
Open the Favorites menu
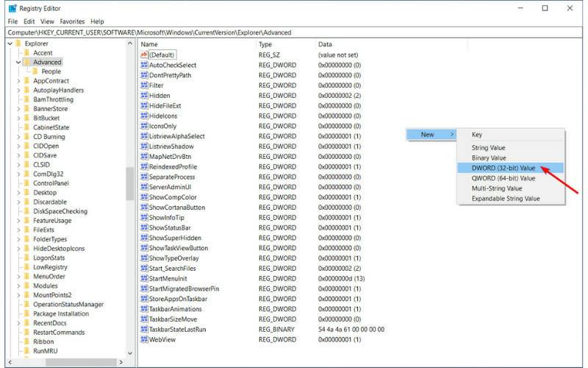(72, 21)
